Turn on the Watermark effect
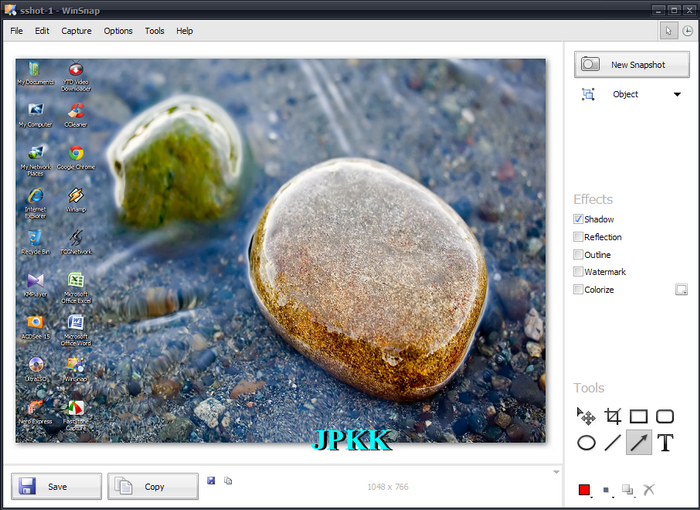This screenshot has height=510, width=700. (x=579, y=272)
